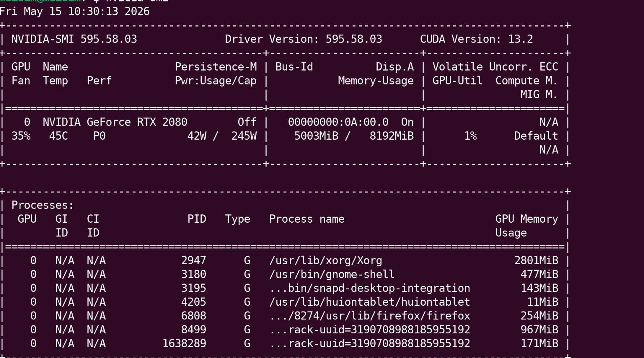Click PID '3195'

(x=194, y=288)
